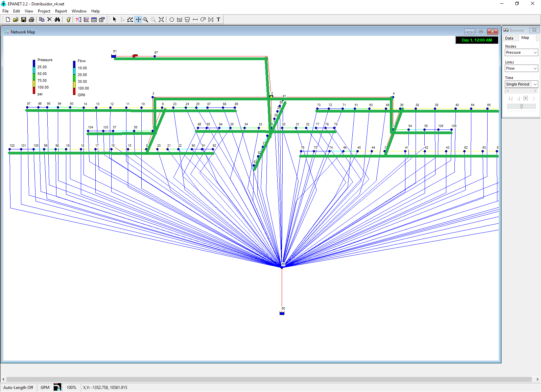Add a text Label with T tool

(218, 20)
